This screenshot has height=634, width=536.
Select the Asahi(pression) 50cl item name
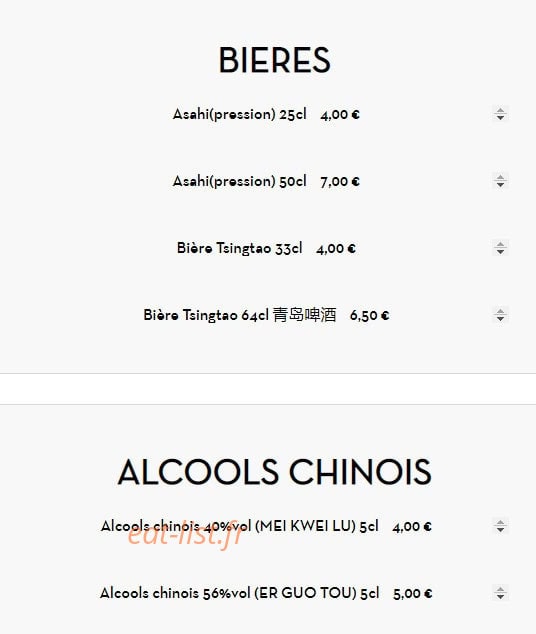240,182
